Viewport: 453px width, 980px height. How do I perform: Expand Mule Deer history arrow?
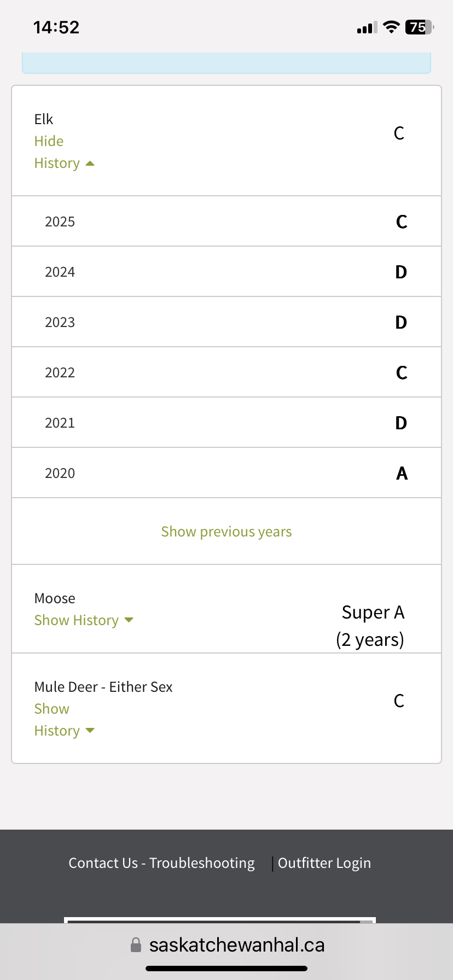coord(90,731)
